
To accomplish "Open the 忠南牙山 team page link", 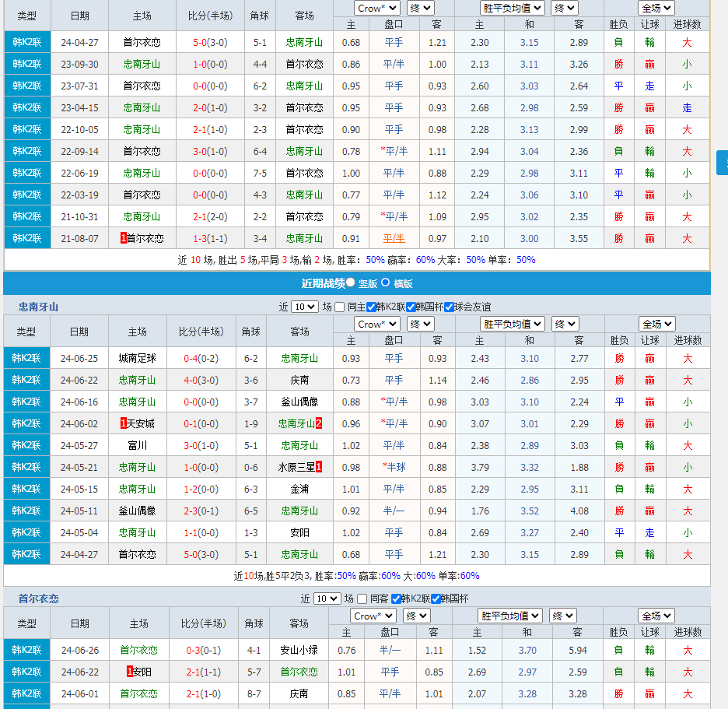I will tap(37, 307).
